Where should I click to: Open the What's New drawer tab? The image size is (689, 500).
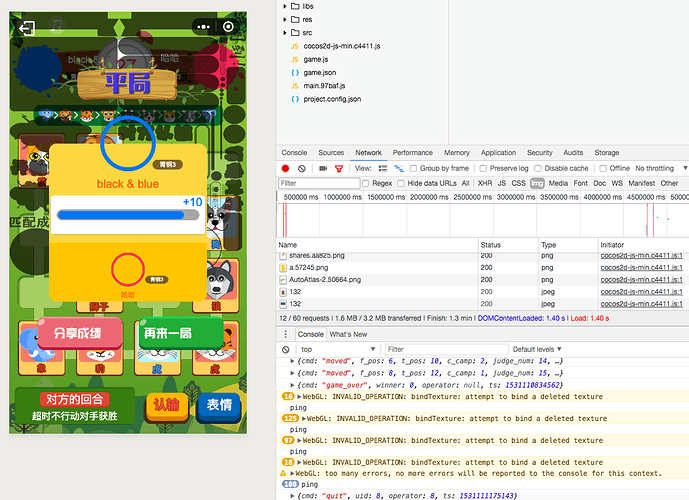348,334
